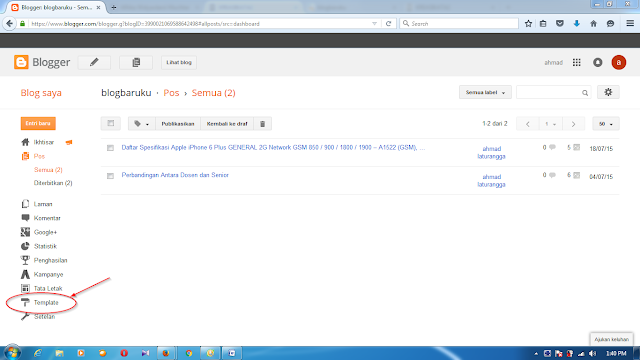Click the Publikasikan button
The width and height of the screenshot is (640, 360).
point(178,124)
